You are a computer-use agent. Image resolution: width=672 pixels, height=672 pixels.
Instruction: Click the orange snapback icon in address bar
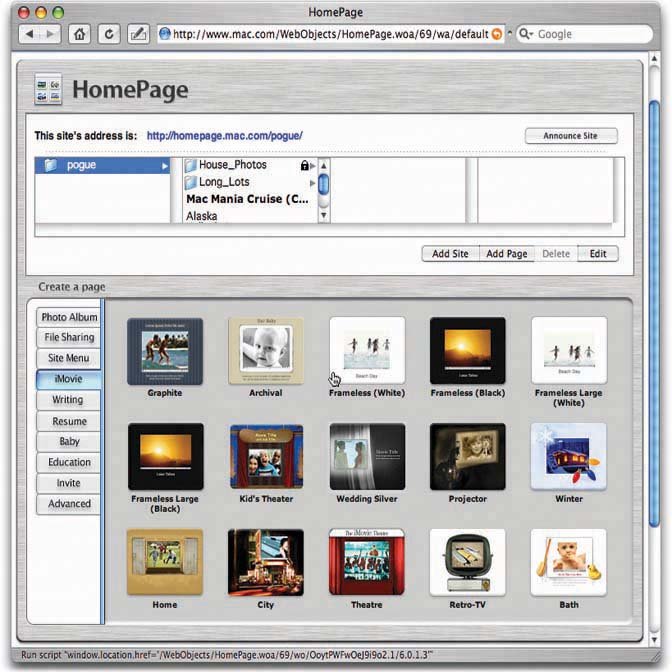pos(497,34)
